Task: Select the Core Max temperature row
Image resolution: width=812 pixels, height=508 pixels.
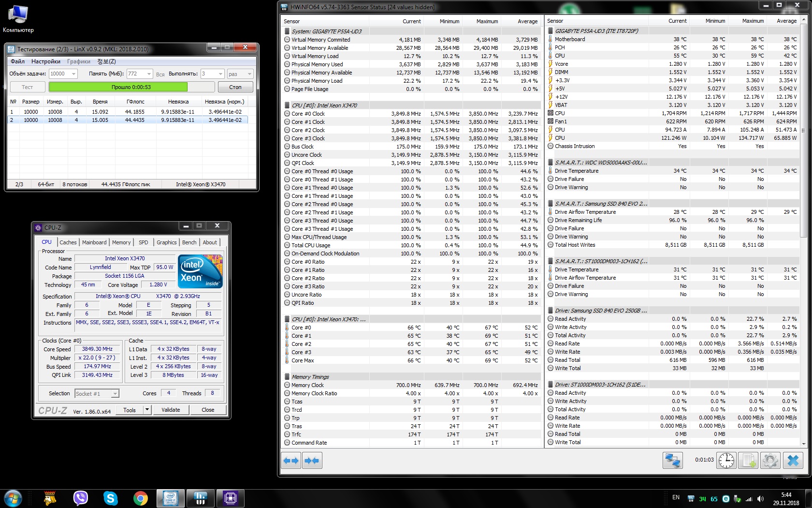Action: click(x=411, y=360)
